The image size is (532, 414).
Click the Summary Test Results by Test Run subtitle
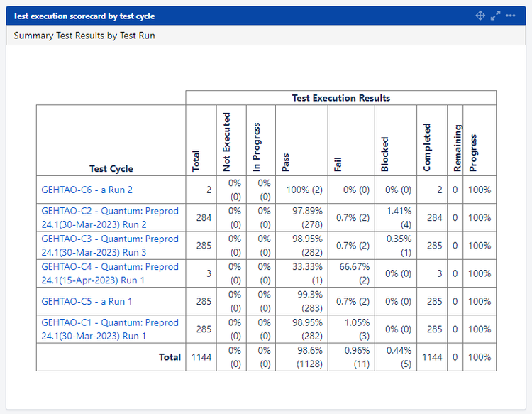coord(84,36)
